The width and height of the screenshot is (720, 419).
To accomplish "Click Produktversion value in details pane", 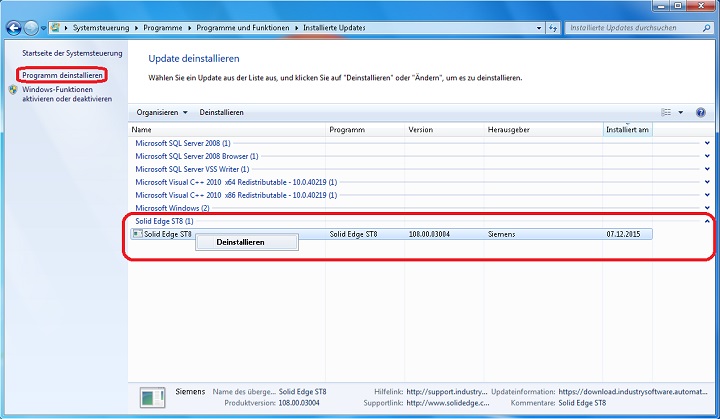I will click(299, 403).
